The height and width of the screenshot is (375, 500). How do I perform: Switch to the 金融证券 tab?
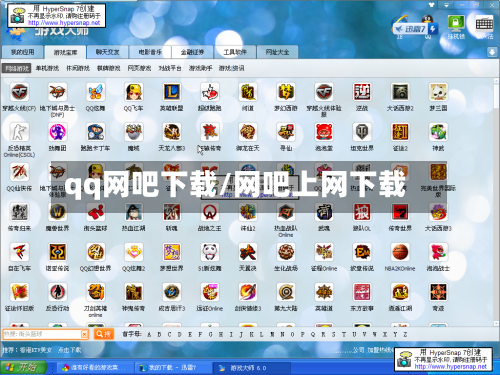click(192, 52)
